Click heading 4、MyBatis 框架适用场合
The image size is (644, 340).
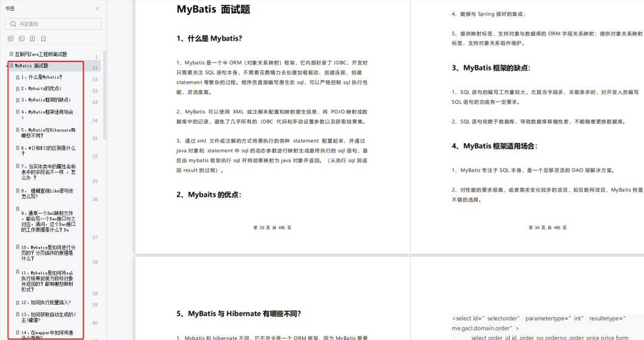pos(494,146)
